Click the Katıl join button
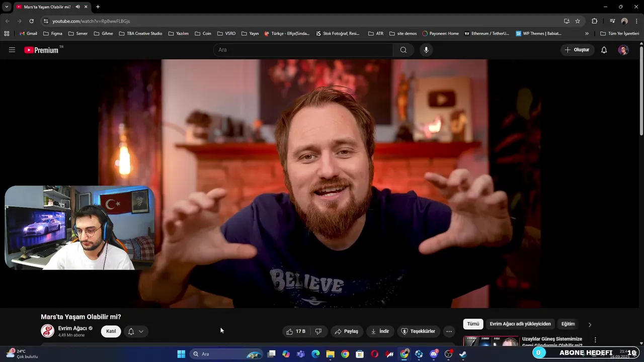This screenshot has height=362, width=644. [x=111, y=331]
